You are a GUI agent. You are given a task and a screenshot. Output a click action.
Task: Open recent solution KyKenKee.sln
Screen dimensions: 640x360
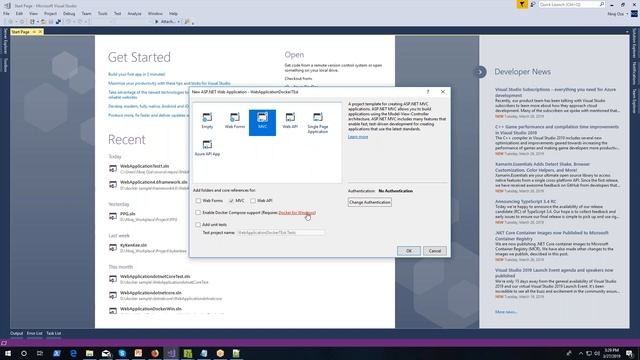(133, 245)
